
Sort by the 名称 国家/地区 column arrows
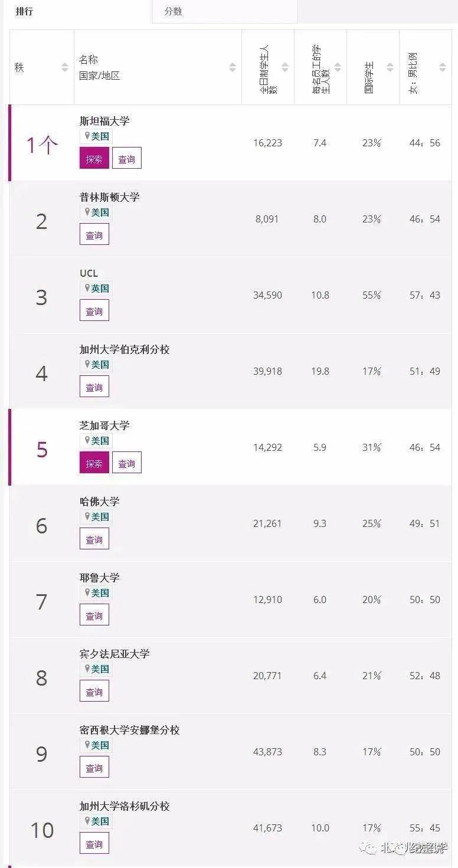(x=233, y=68)
